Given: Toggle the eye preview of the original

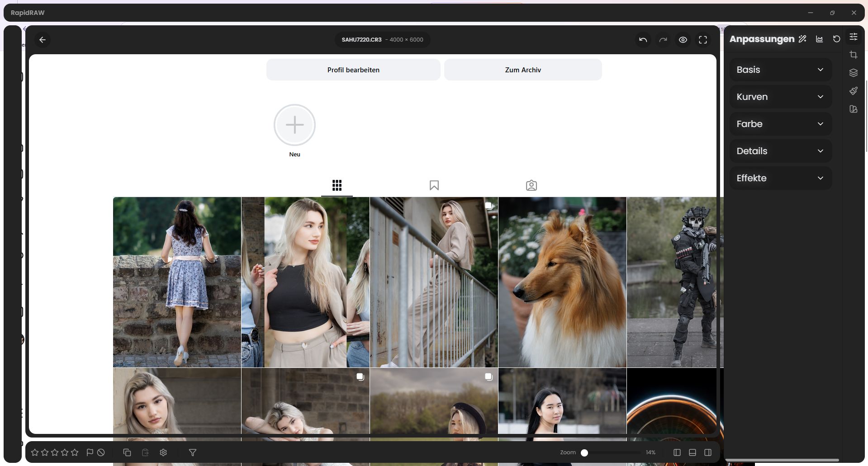Looking at the screenshot, I should click(683, 40).
